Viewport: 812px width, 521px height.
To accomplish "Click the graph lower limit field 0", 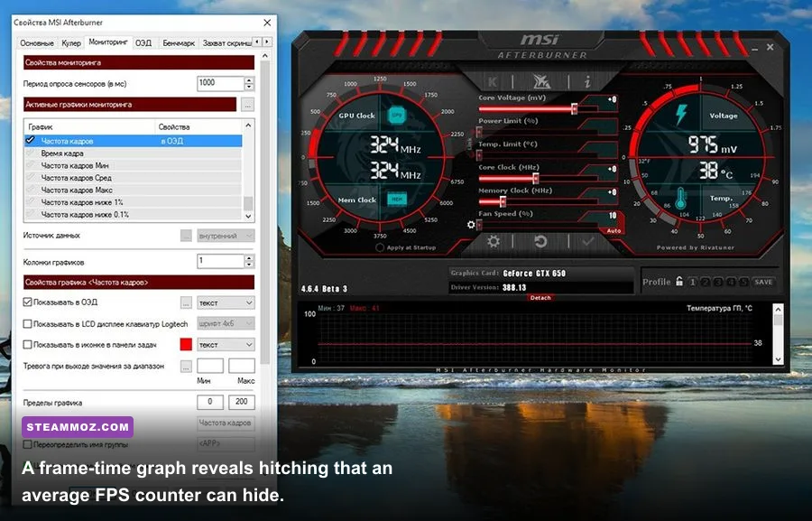I will tap(210, 402).
